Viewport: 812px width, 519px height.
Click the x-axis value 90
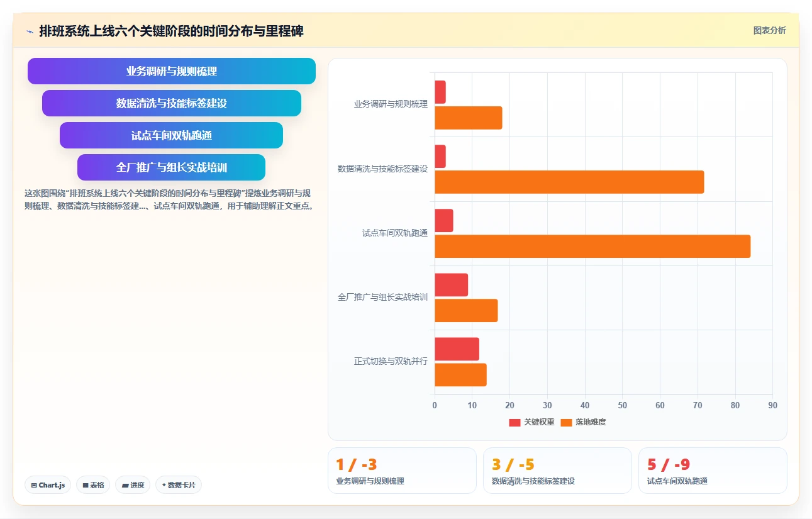click(772, 406)
